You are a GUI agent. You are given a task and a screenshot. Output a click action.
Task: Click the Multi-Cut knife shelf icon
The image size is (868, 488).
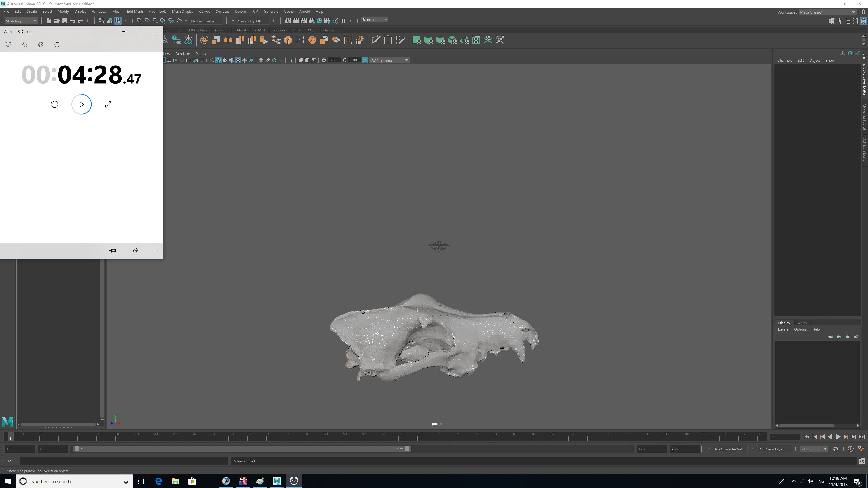[376, 40]
